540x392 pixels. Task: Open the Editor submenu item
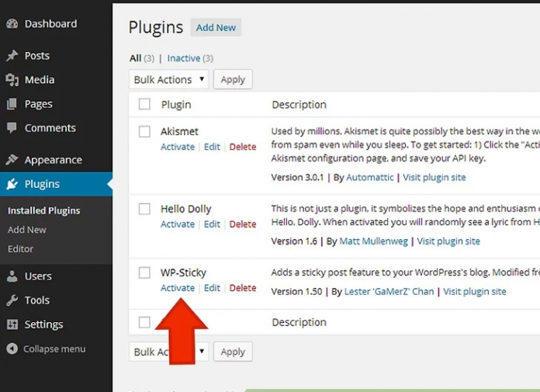[21, 249]
